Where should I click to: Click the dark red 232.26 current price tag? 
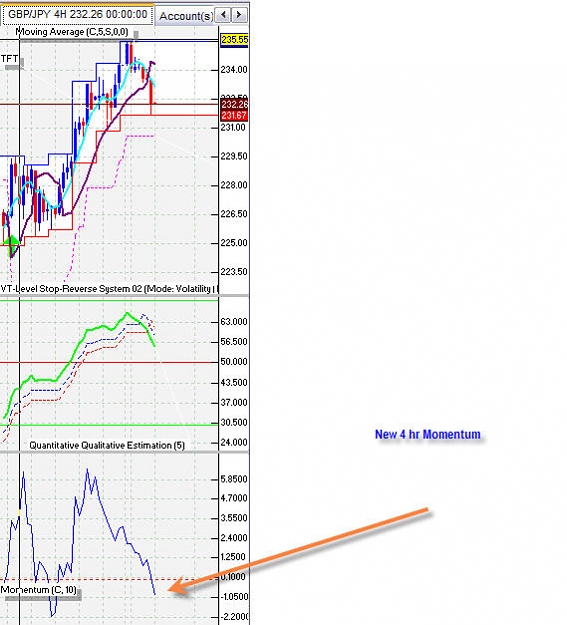234,104
